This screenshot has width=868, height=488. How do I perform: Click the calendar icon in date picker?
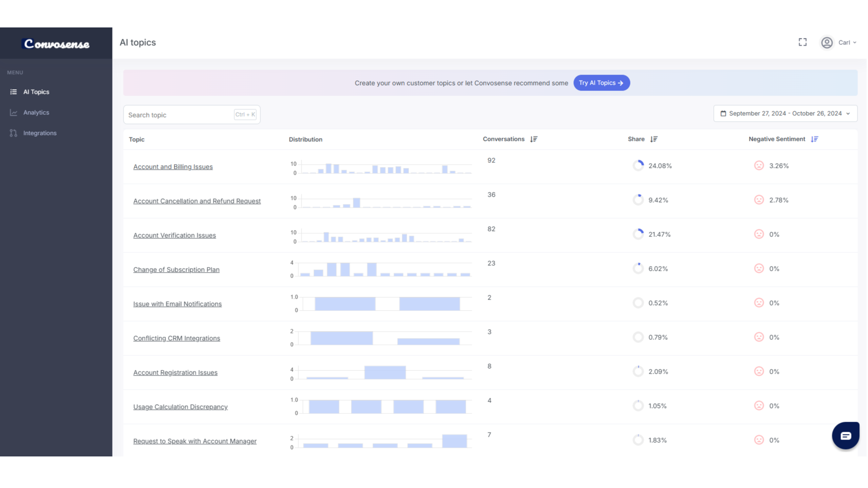[x=723, y=113]
